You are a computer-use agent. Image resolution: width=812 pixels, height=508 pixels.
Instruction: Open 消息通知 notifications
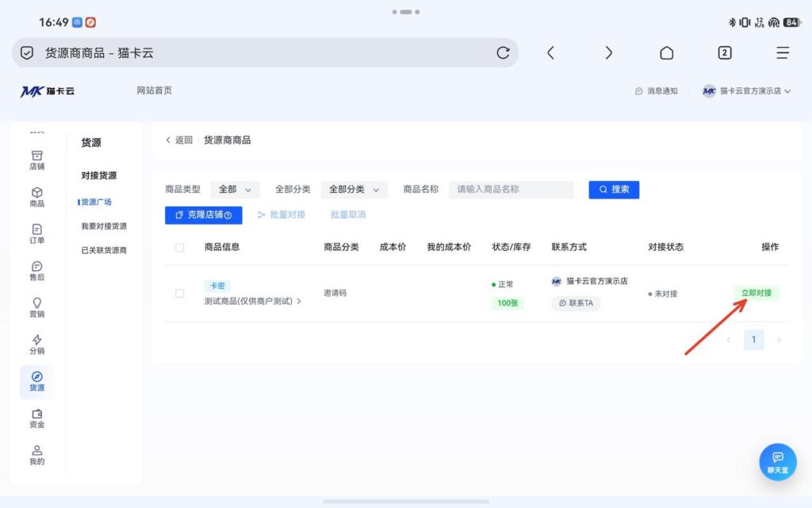point(656,90)
